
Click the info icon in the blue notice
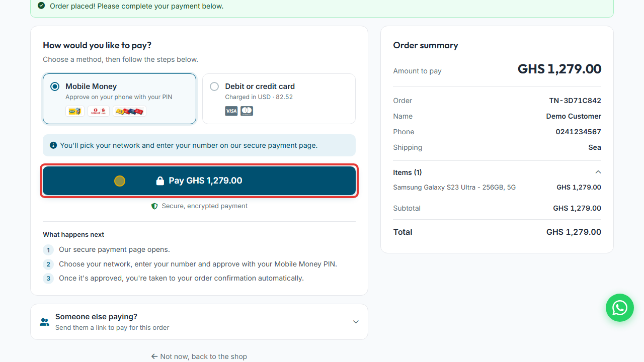point(53,145)
